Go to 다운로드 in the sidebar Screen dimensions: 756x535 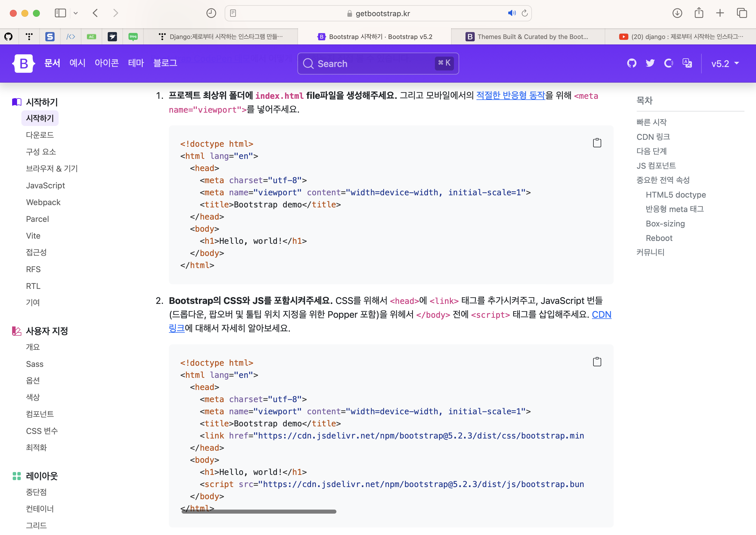[x=40, y=135]
